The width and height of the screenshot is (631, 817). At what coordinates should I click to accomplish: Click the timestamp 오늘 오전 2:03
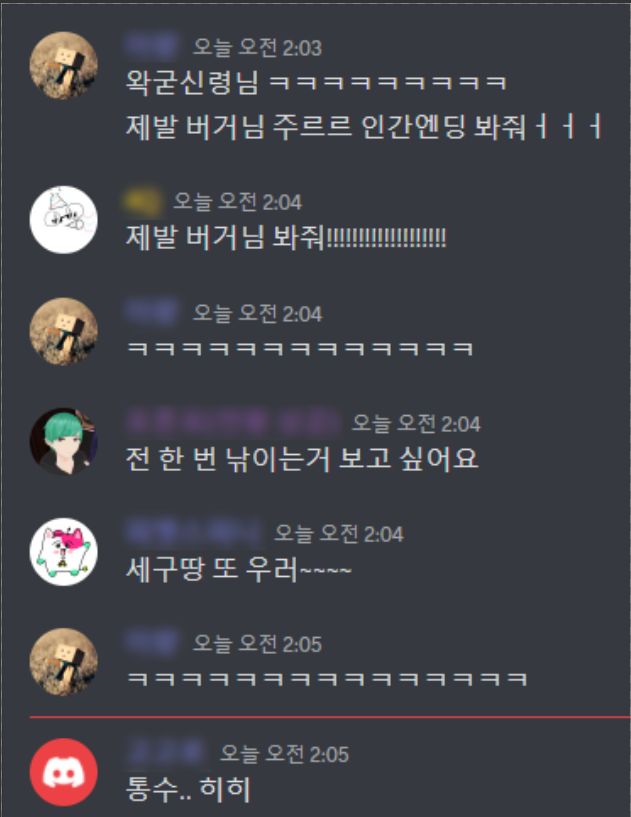(x=257, y=47)
